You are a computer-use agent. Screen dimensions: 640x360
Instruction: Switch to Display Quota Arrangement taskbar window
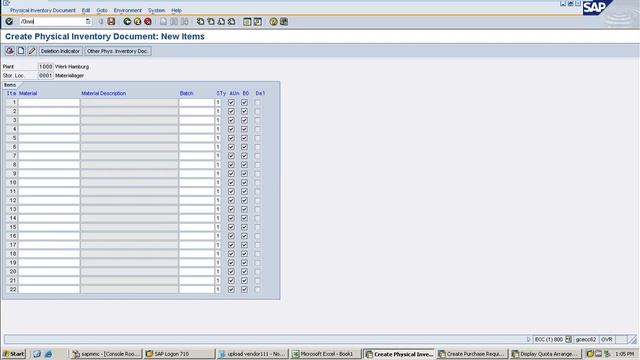545,354
